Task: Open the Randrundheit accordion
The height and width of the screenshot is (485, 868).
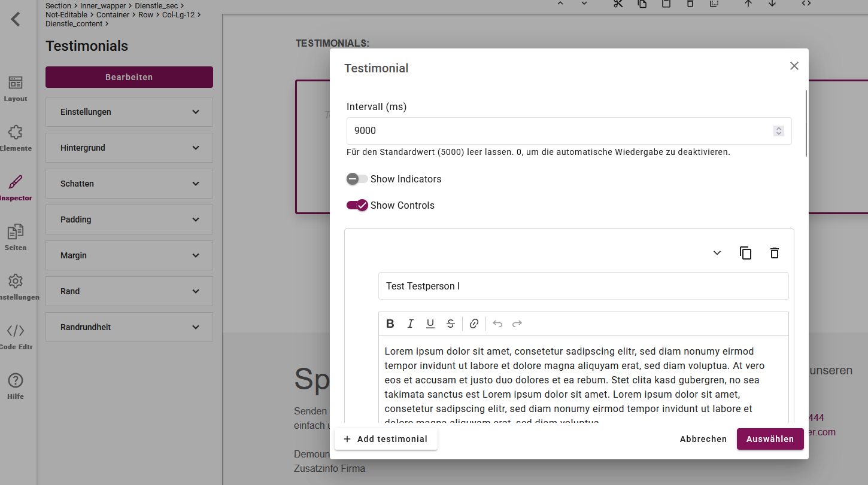Action: click(x=129, y=327)
